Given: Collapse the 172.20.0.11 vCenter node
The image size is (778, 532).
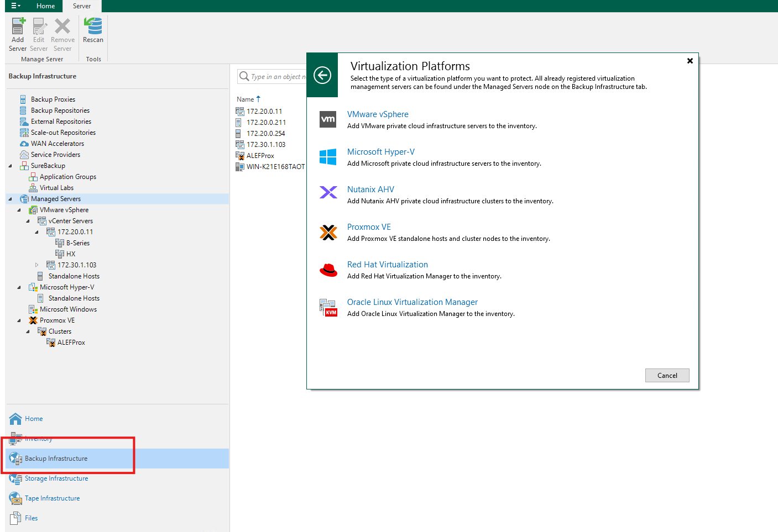Looking at the screenshot, I should click(36, 232).
